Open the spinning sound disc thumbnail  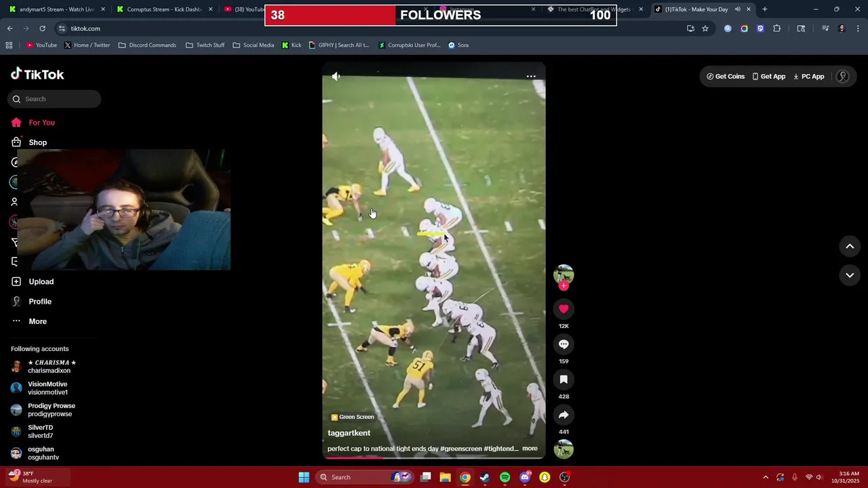pyautogui.click(x=564, y=449)
